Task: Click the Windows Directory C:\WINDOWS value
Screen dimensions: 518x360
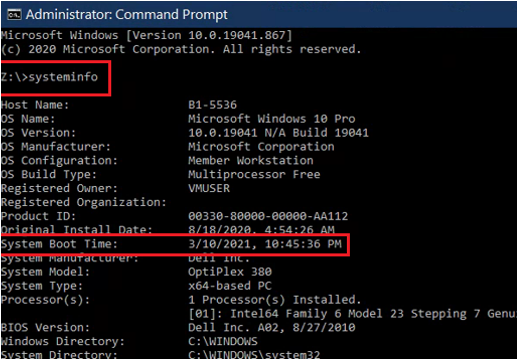Action: [x=223, y=342]
